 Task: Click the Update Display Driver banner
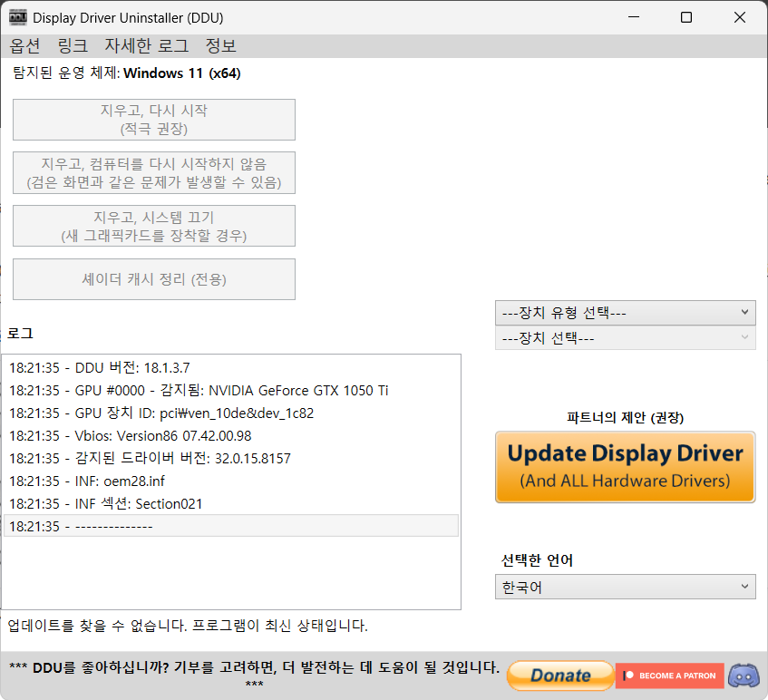pyautogui.click(x=626, y=467)
